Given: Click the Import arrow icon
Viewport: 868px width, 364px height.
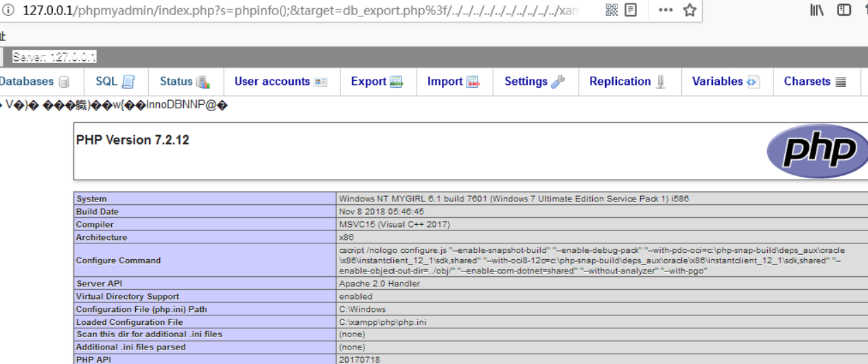Looking at the screenshot, I should (x=473, y=82).
